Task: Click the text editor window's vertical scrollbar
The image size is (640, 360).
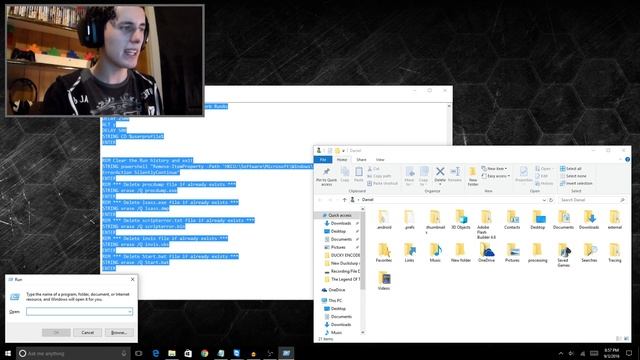Action: 449,124
